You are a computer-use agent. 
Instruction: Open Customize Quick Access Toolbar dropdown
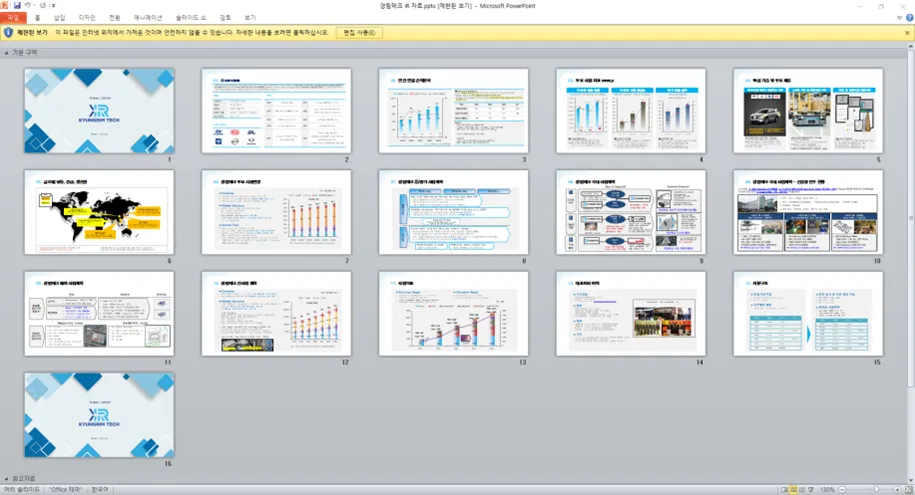[x=53, y=6]
